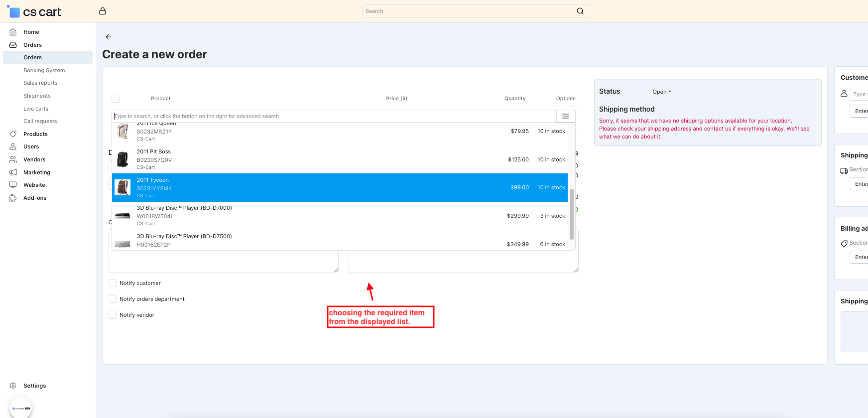Viewport: 868px width, 418px height.
Task: Enable the Notify customer checkbox
Action: 113,283
